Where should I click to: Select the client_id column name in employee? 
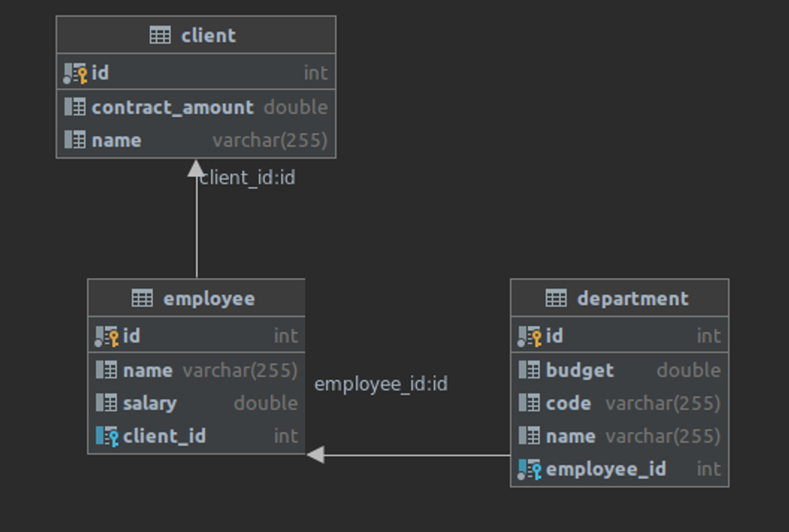pyautogui.click(x=164, y=436)
